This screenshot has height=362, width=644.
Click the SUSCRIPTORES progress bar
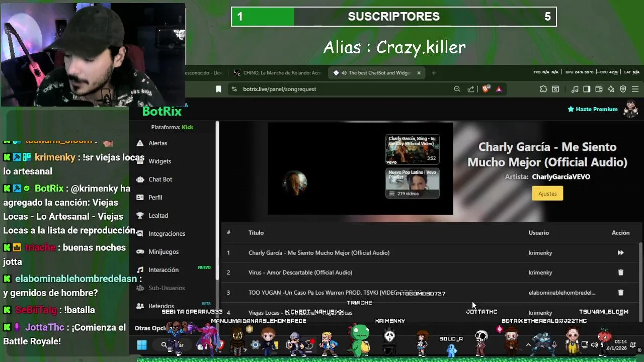[x=394, y=17]
